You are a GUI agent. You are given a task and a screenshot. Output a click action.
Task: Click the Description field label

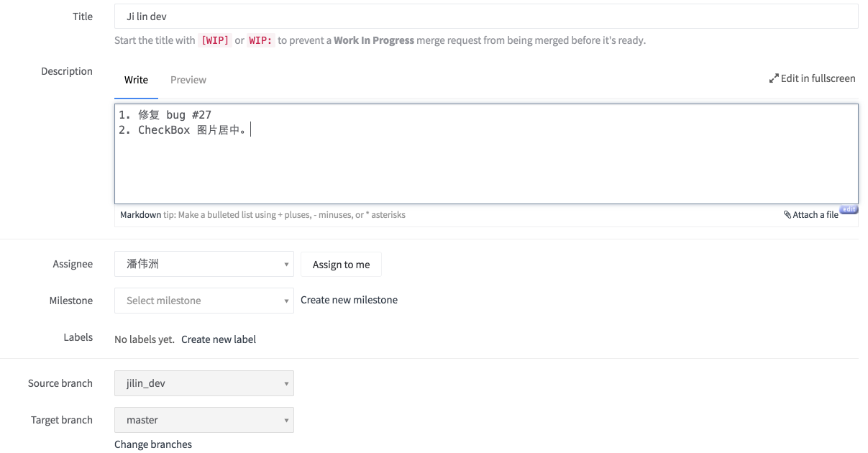pyautogui.click(x=67, y=71)
